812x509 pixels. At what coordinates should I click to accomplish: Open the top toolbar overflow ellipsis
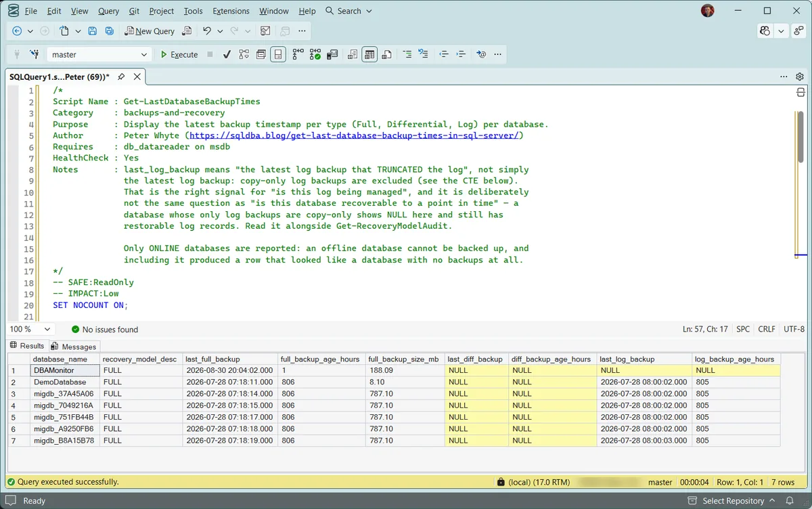[302, 31]
